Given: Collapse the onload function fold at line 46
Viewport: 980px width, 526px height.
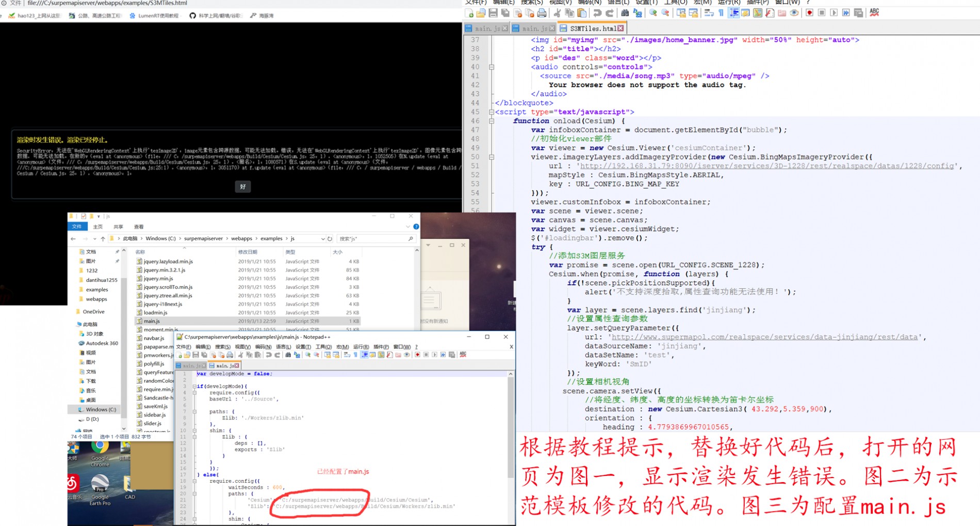Looking at the screenshot, I should coord(492,121).
